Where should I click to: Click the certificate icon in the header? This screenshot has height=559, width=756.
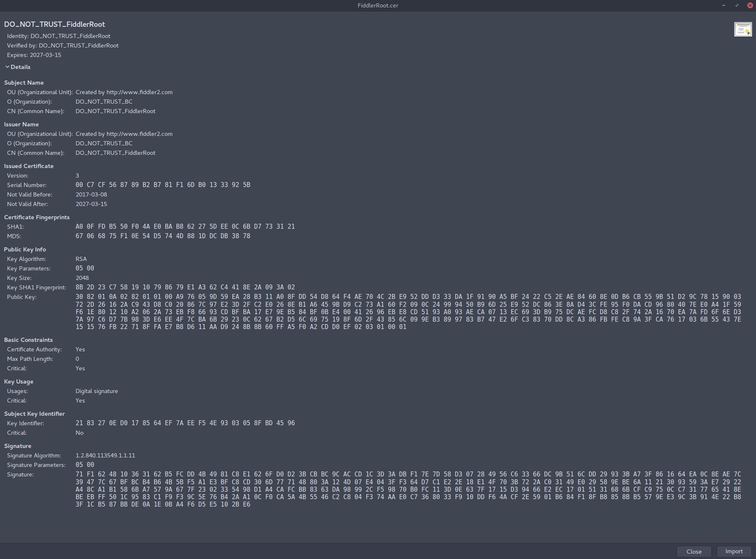point(743,29)
